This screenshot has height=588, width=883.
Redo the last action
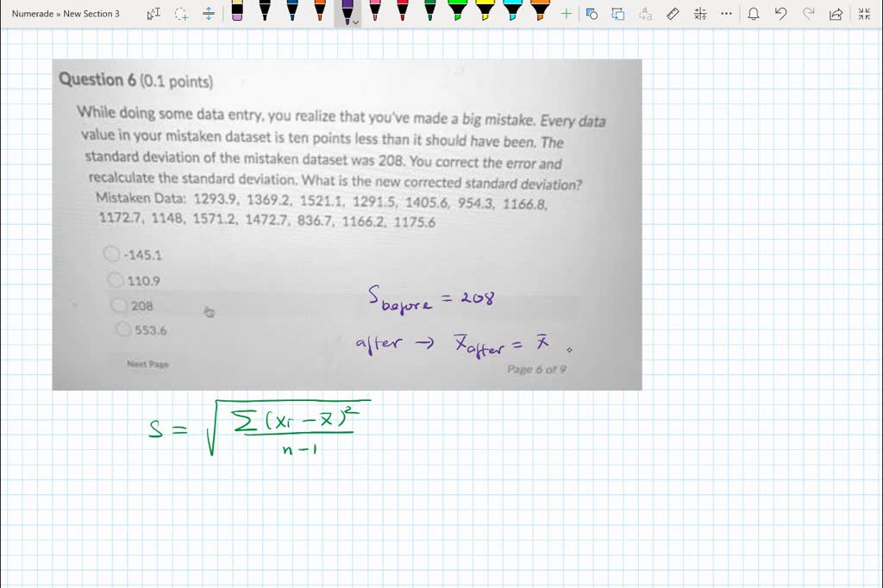point(808,14)
